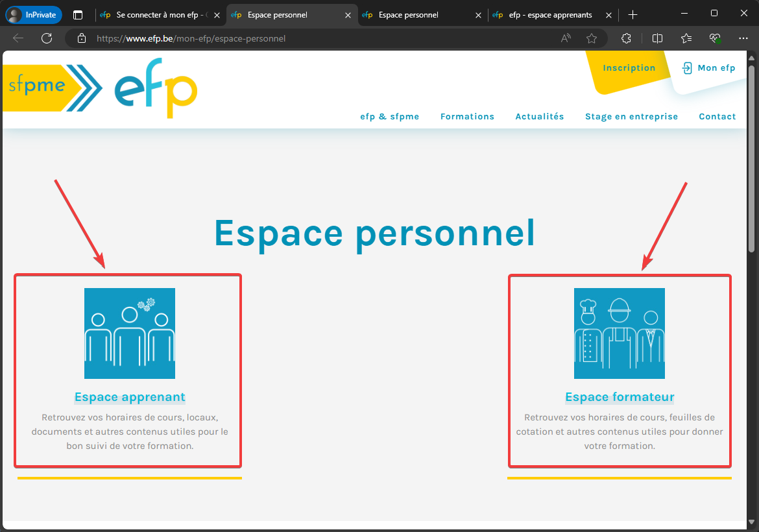Click the Espace formateur image
Screen dimensions: 759x532
pos(620,333)
